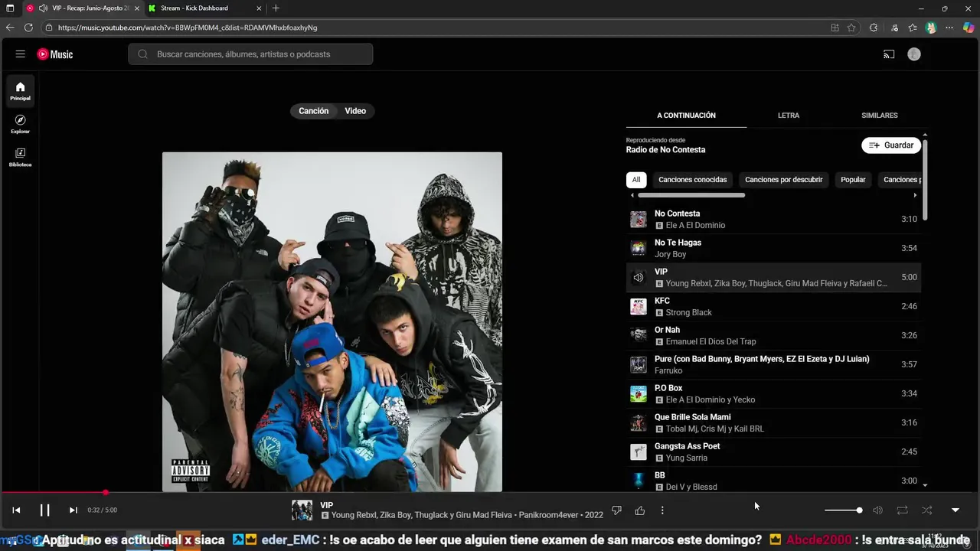
Task: Click the browser address bar URL
Action: click(188, 28)
